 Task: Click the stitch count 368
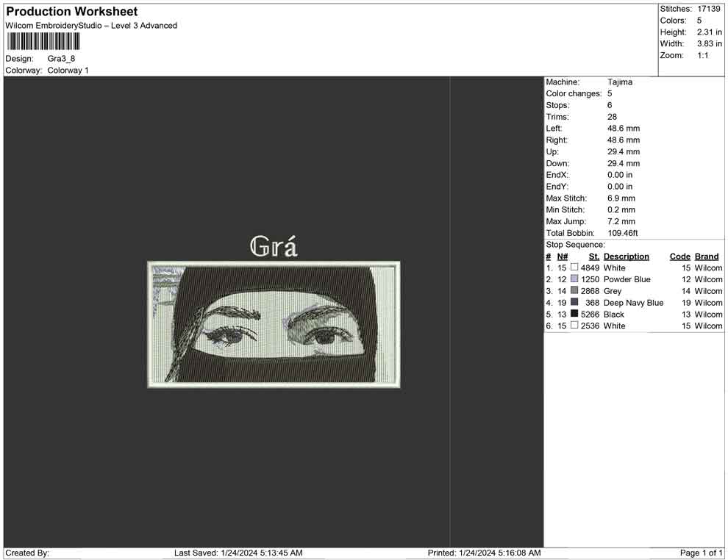[593, 303]
